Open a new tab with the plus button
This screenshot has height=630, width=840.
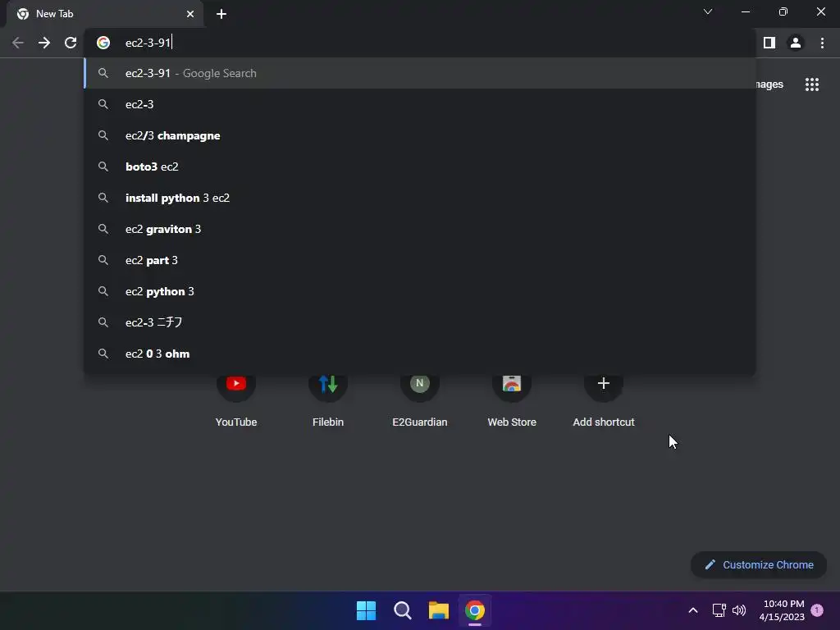coord(221,14)
